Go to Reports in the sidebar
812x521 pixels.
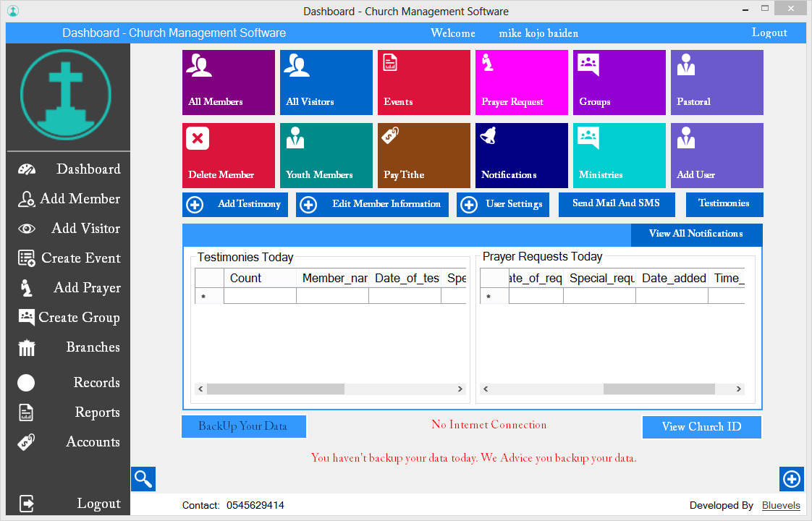coord(69,412)
